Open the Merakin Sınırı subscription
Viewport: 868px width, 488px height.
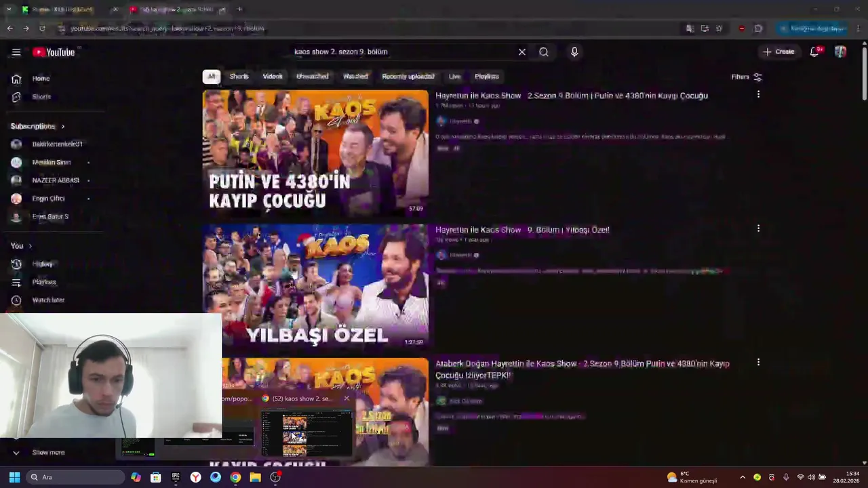click(x=51, y=162)
